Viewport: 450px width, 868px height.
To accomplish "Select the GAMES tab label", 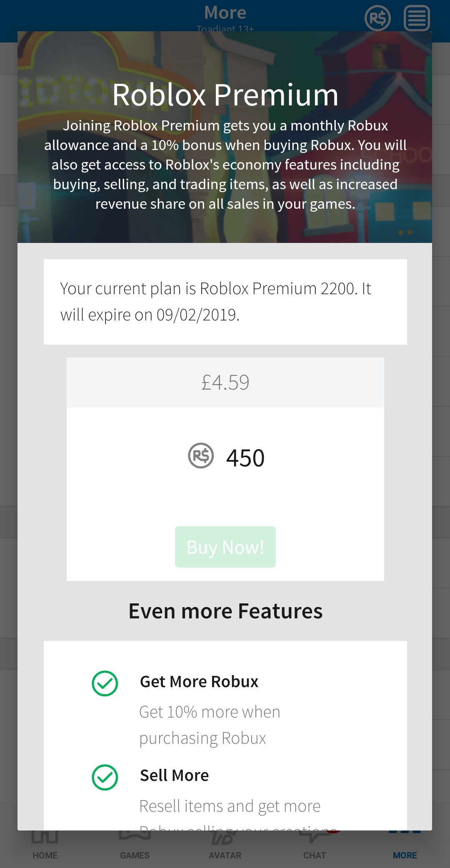I will 135,855.
